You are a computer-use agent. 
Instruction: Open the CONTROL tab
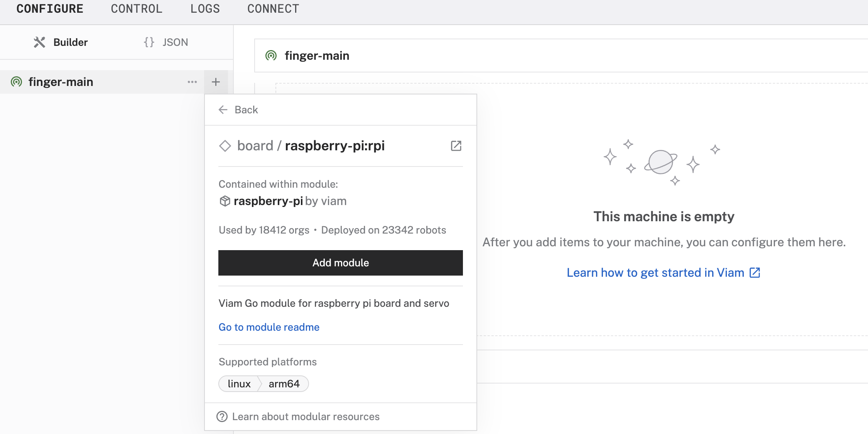[137, 9]
